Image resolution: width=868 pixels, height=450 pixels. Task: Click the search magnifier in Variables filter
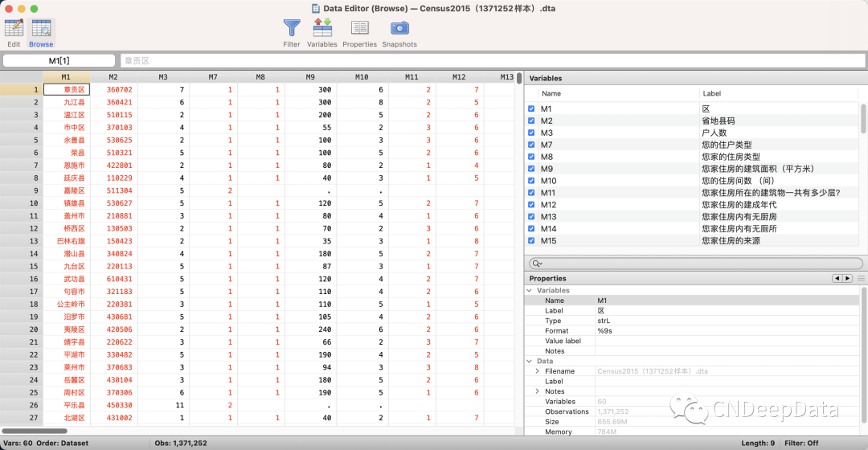536,264
